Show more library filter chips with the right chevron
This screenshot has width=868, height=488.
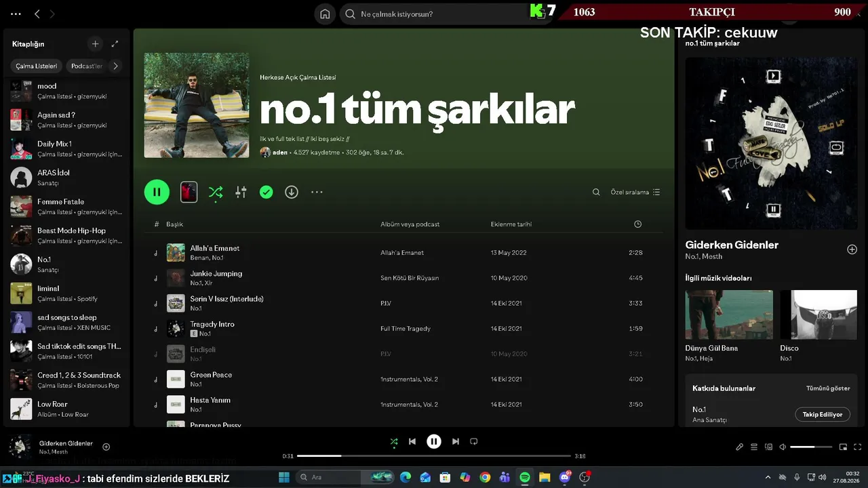coord(115,66)
